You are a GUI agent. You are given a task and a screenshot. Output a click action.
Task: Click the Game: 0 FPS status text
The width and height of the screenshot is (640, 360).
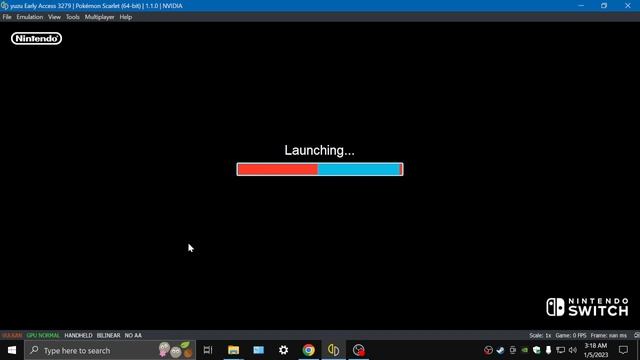coord(571,336)
